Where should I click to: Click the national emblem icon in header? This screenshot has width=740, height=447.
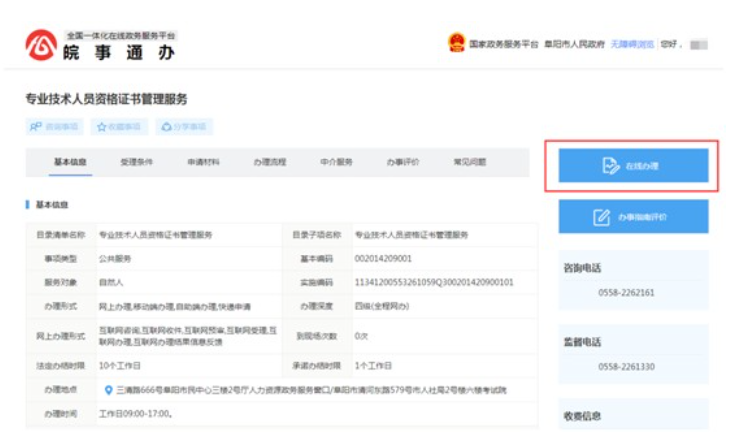456,44
